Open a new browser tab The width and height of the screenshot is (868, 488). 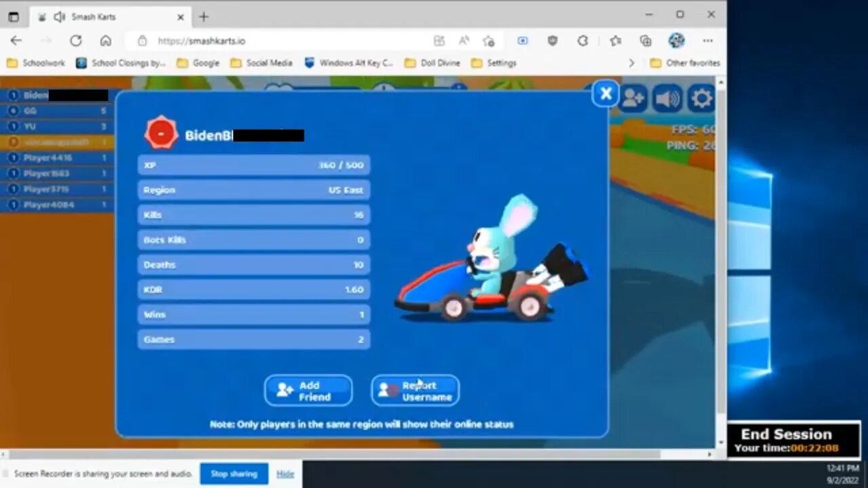203,17
